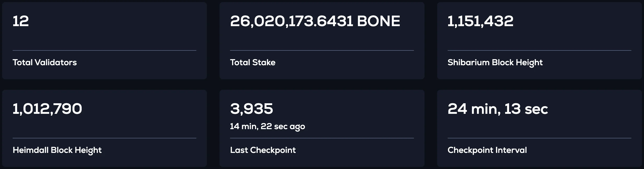Screen dimensions: 644x169
Task: Click the divider line above Last Checkpoint
Action: point(322,138)
